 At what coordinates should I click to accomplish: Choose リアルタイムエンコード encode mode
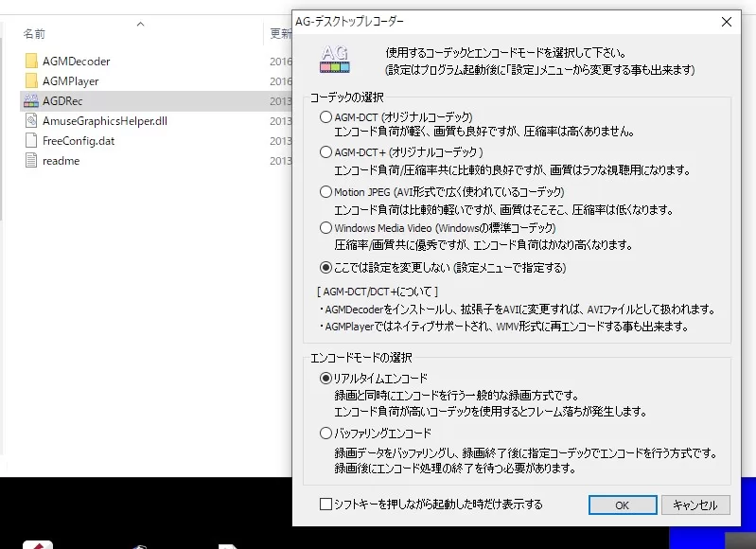(325, 379)
